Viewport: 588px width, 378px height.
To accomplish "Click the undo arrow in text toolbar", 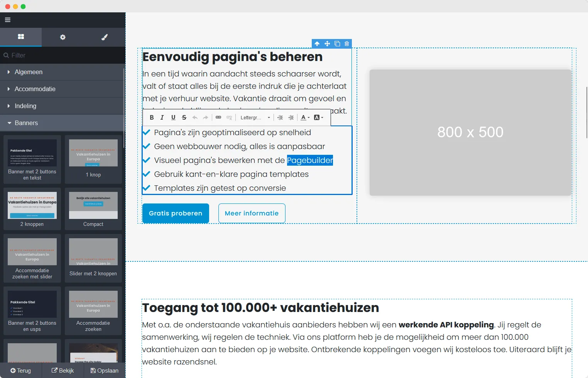I will click(x=195, y=117).
